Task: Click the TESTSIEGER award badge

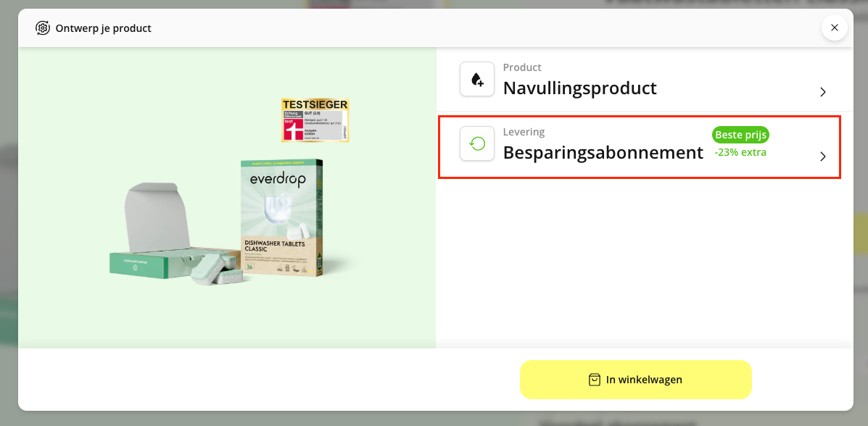Action: point(315,120)
